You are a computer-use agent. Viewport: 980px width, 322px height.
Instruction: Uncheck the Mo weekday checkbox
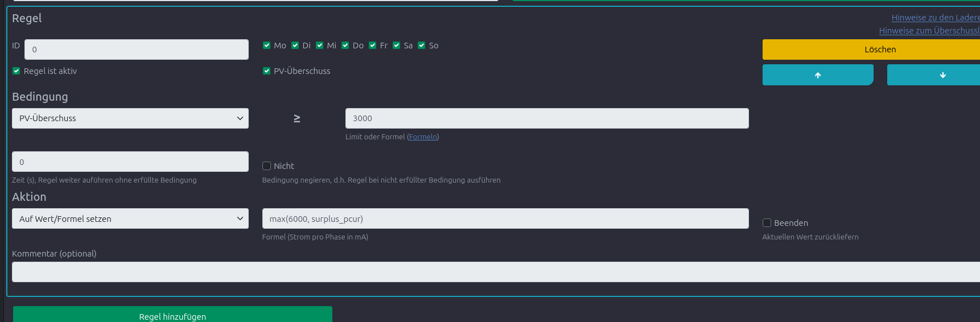tap(266, 46)
